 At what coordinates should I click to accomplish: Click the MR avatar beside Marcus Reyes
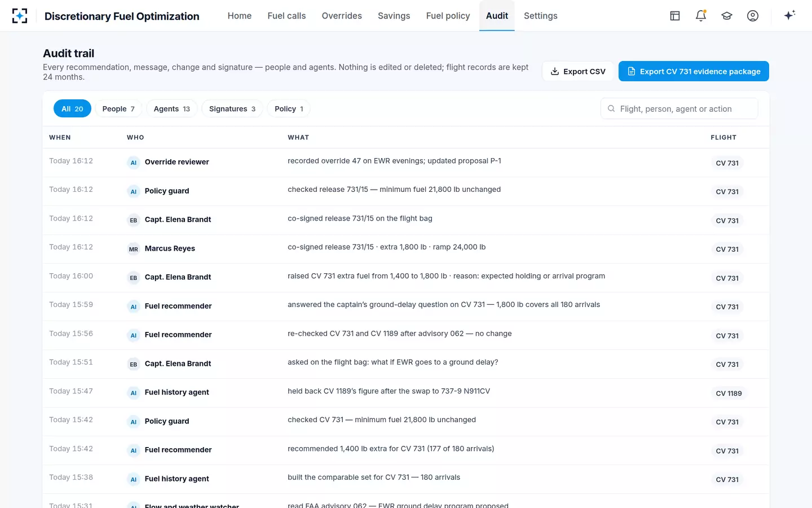point(134,249)
